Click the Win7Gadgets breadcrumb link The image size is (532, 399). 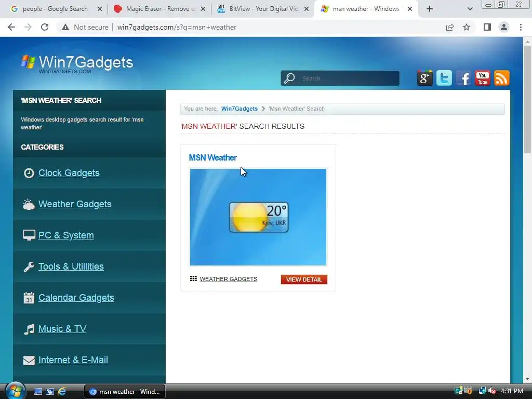point(239,109)
